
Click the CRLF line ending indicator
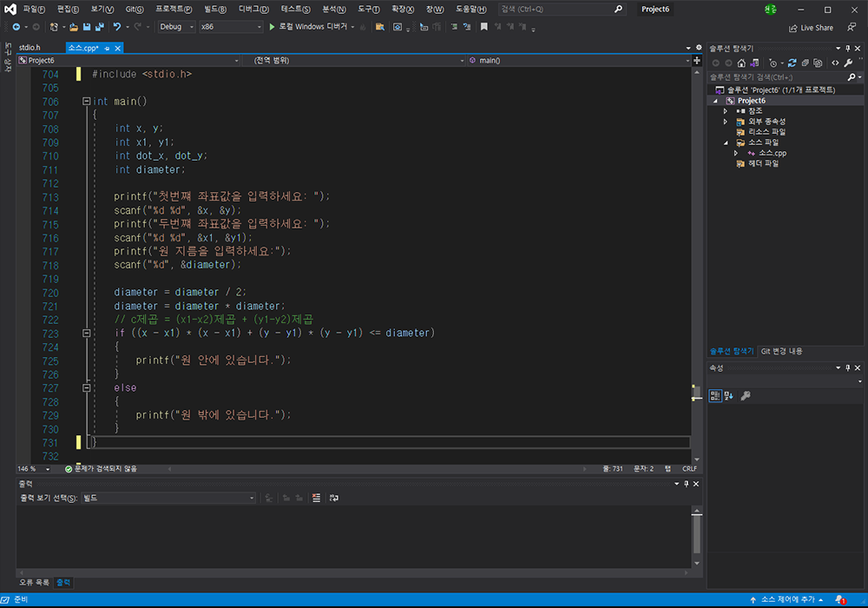pyautogui.click(x=690, y=469)
